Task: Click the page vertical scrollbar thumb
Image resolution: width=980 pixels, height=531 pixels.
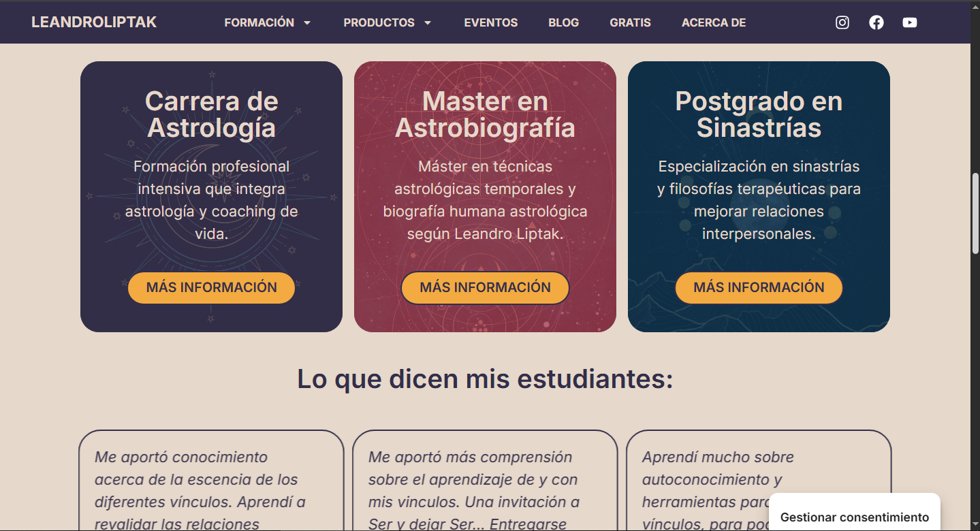Action: click(975, 213)
